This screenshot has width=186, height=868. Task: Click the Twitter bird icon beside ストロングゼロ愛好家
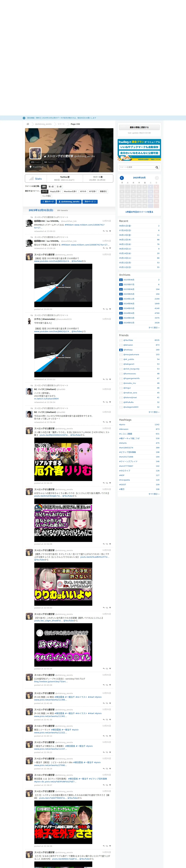(45, 156)
